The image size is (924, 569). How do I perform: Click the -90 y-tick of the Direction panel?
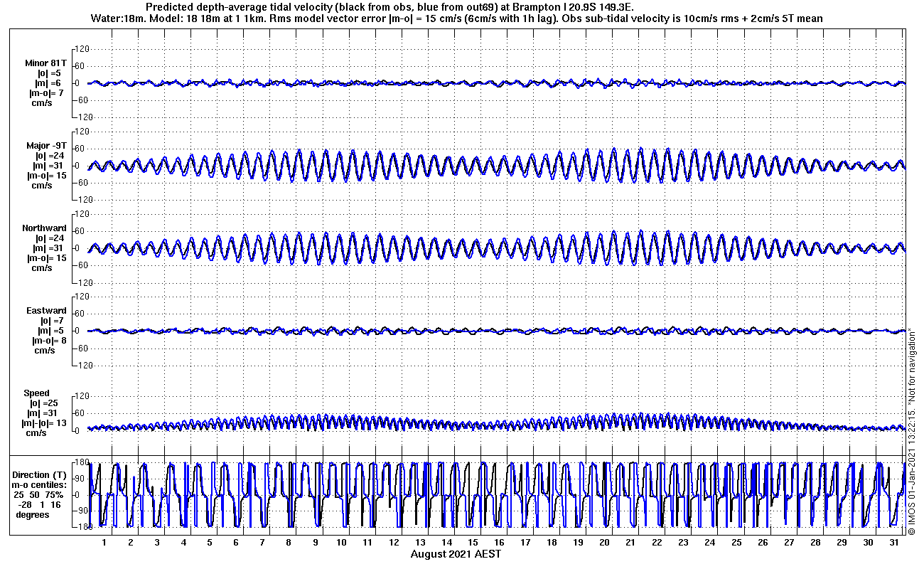[80, 511]
